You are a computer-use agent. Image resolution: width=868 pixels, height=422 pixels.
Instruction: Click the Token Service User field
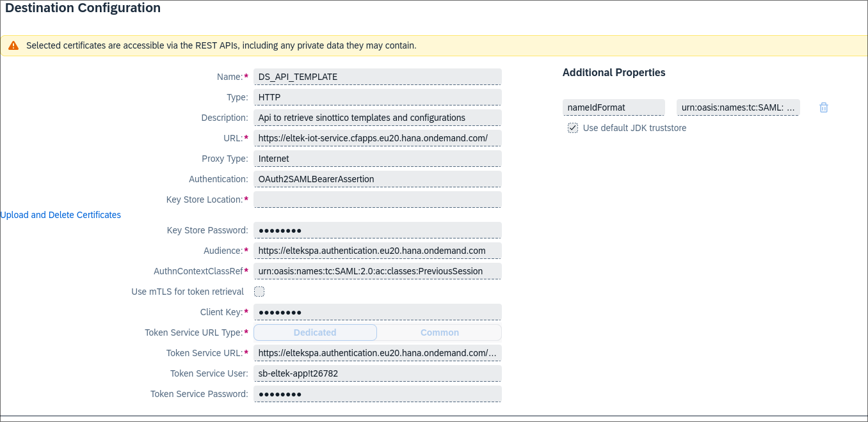(x=377, y=373)
